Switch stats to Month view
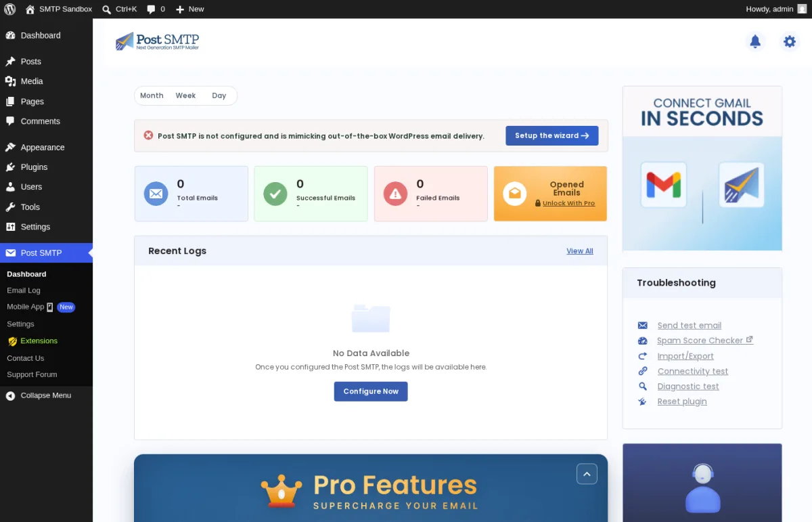Screen dimensions: 812x522 (152, 95)
